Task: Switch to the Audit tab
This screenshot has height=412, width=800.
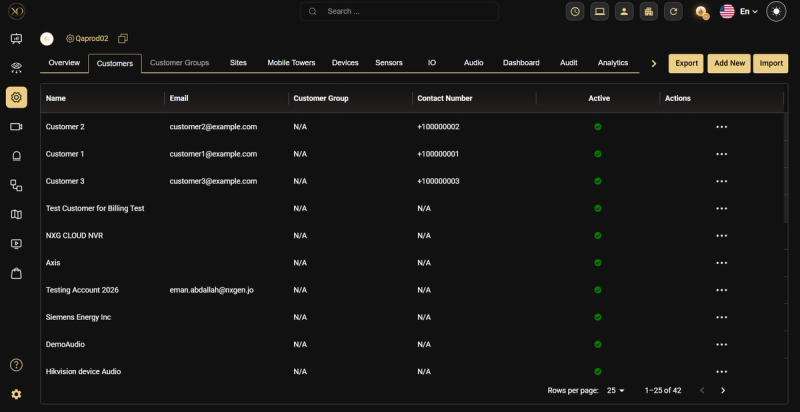Action: coord(569,63)
